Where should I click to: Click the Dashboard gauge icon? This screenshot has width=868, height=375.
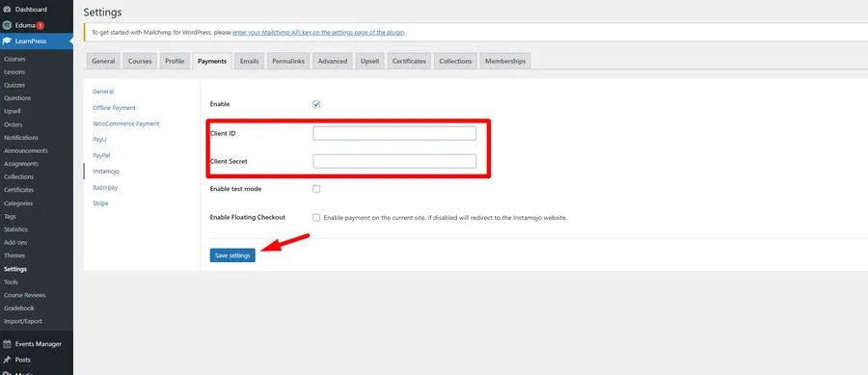pyautogui.click(x=7, y=10)
